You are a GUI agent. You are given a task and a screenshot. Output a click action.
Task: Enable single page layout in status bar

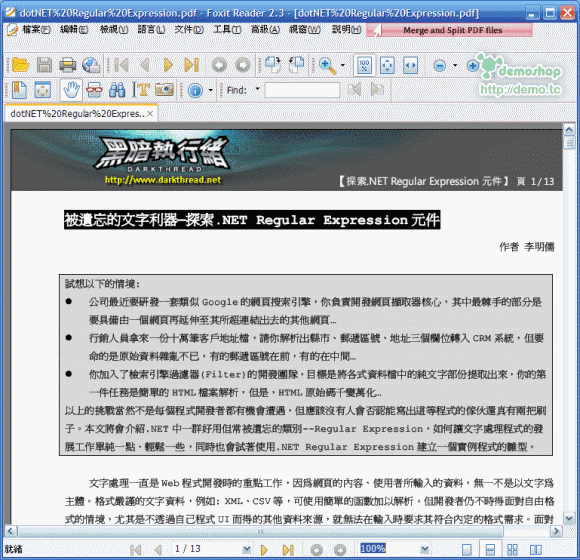pyautogui.click(x=467, y=550)
